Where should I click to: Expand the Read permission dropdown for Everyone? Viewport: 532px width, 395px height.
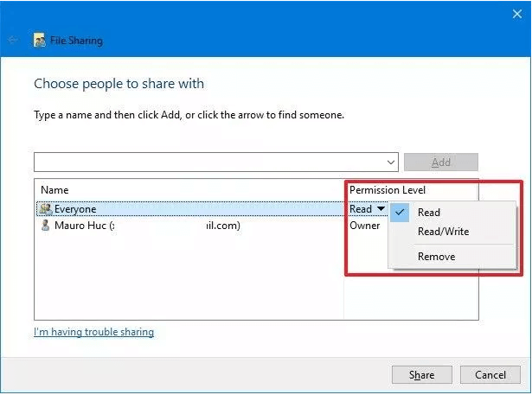coord(381,208)
